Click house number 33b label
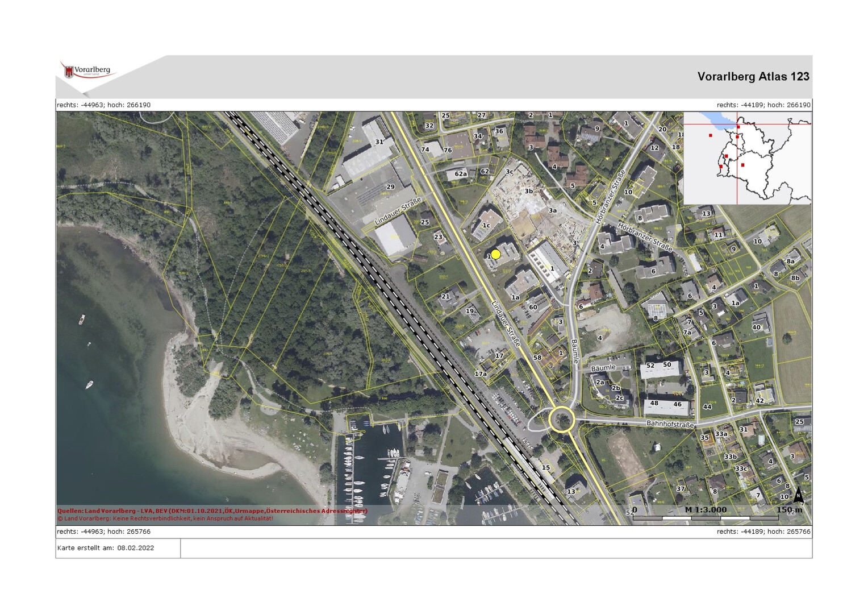The height and width of the screenshot is (614, 868). coord(730,457)
